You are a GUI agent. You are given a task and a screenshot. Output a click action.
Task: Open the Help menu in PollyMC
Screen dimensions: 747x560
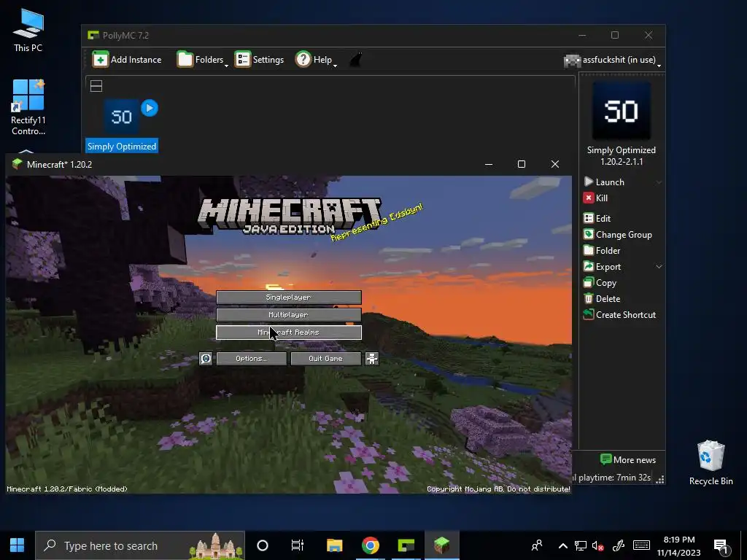(x=316, y=60)
